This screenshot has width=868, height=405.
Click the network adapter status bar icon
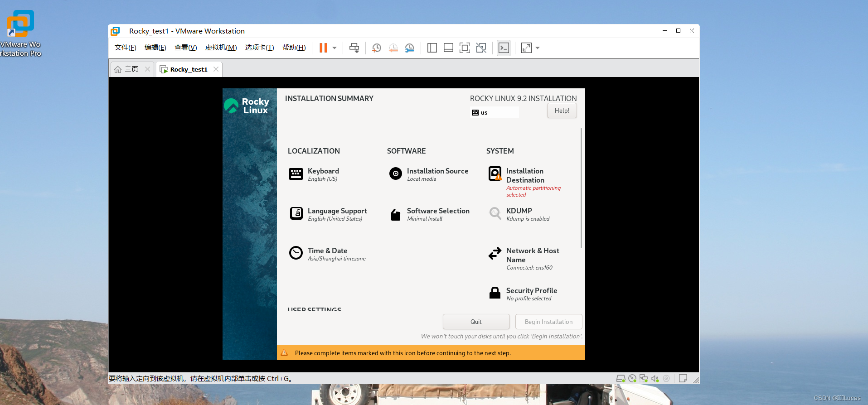point(644,378)
